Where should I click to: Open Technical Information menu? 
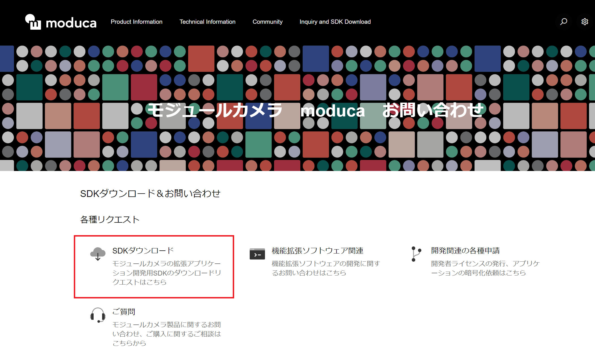[x=207, y=22]
